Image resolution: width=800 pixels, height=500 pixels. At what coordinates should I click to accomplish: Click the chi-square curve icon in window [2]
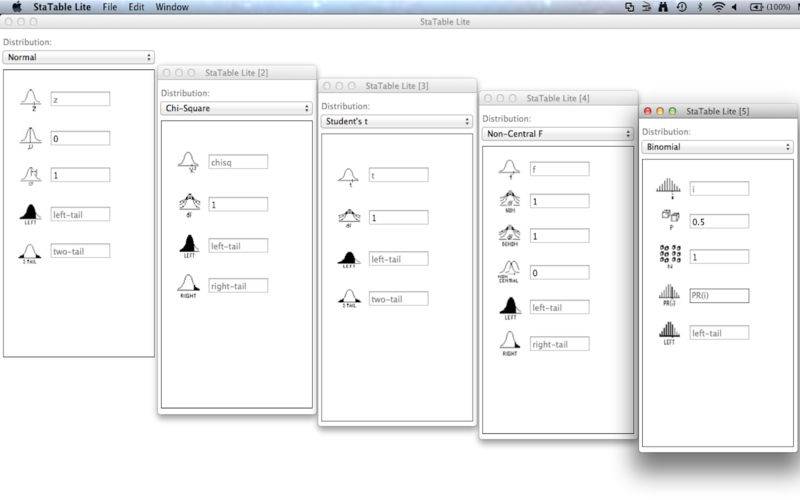tap(188, 162)
